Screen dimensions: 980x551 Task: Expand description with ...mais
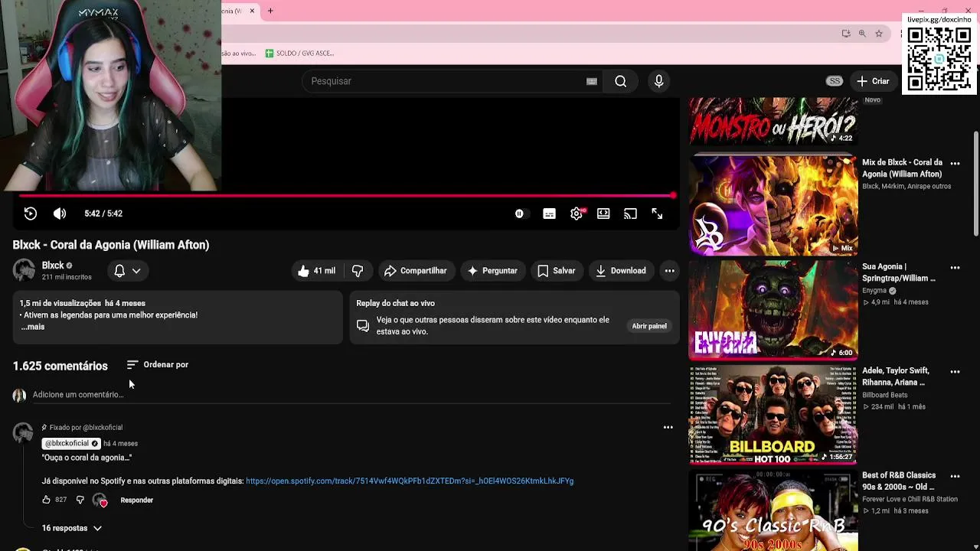tap(32, 327)
